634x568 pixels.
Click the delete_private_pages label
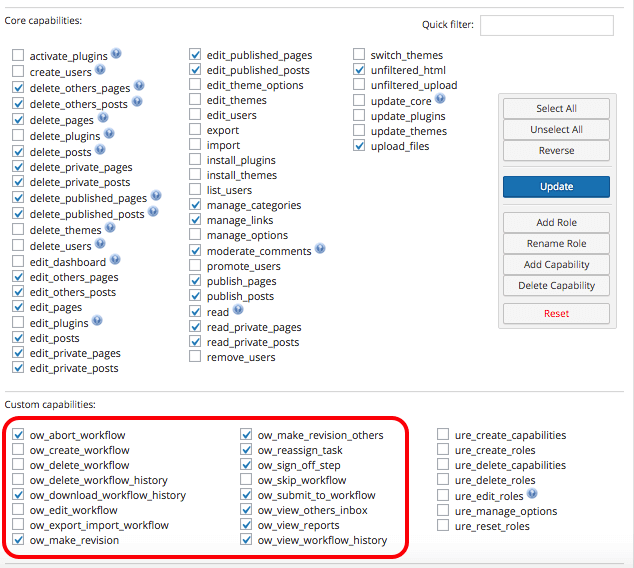point(81,167)
